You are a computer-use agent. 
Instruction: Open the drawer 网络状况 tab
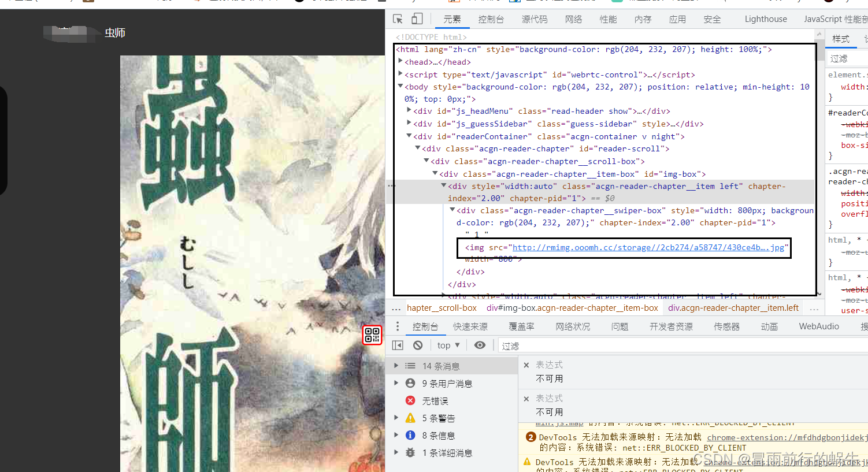point(573,326)
